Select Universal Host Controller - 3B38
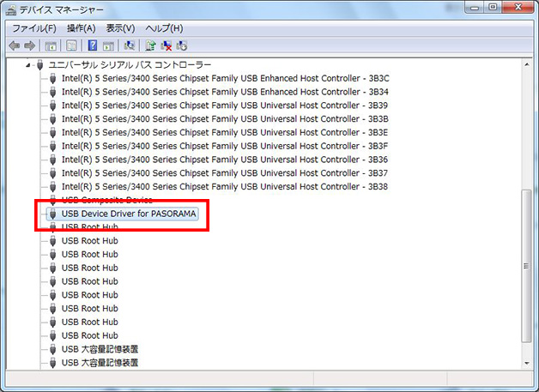Viewport: 539px width, 392px height. pos(225,186)
